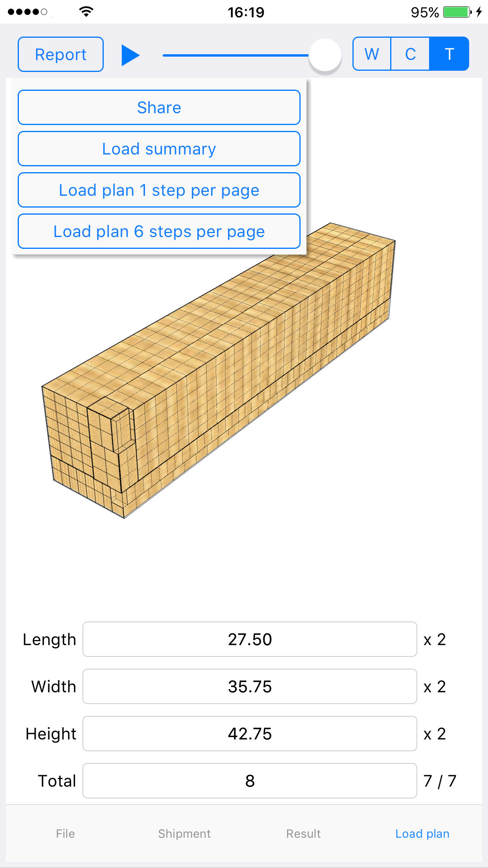Open the File tab
The image size is (488, 868).
point(65,833)
